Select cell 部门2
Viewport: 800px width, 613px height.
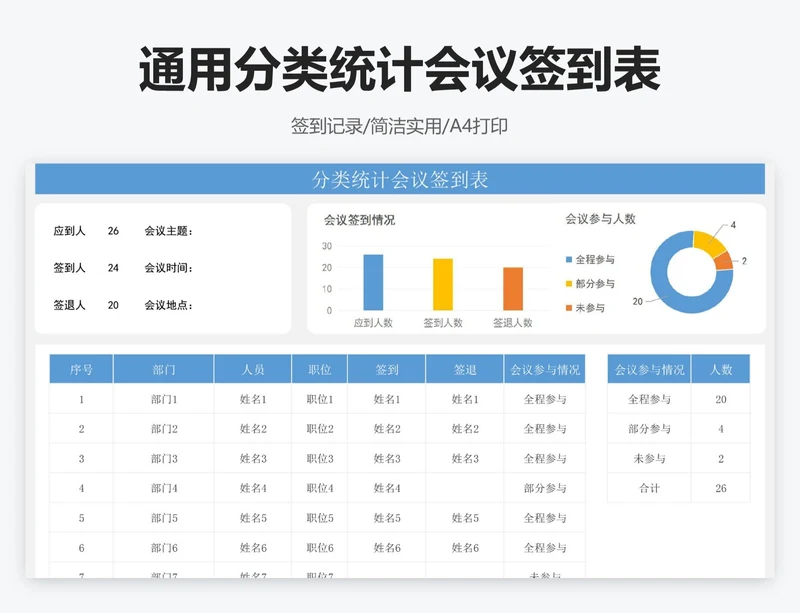coord(164,429)
